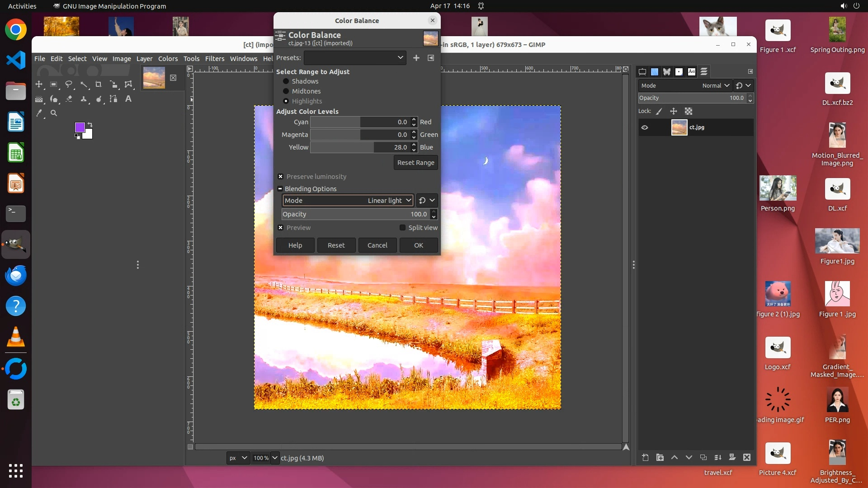Select the Fuzzy Select magic wand tool

point(84,84)
